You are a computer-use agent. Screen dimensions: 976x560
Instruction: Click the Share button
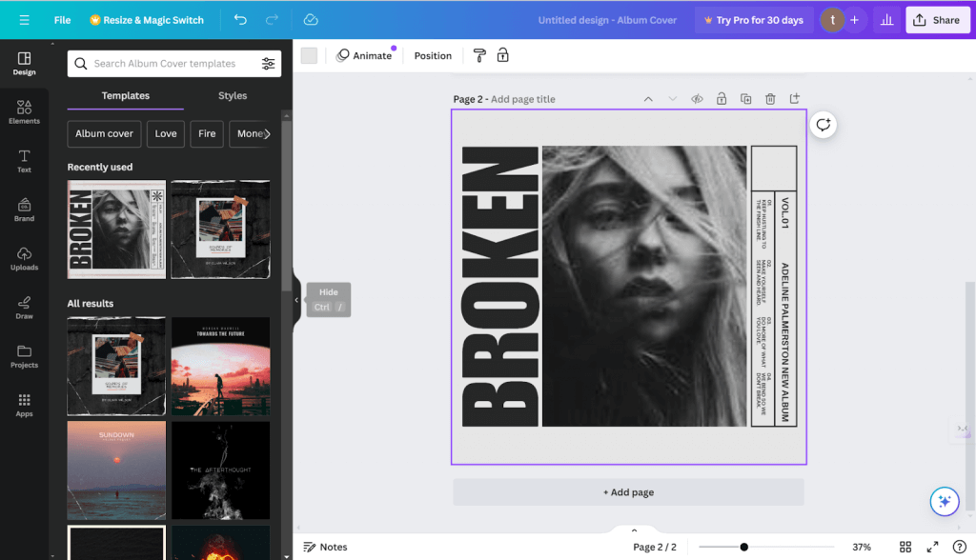(937, 20)
